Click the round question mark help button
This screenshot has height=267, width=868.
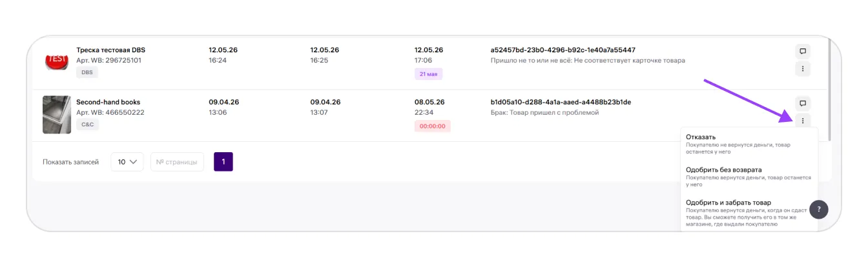pos(818,209)
